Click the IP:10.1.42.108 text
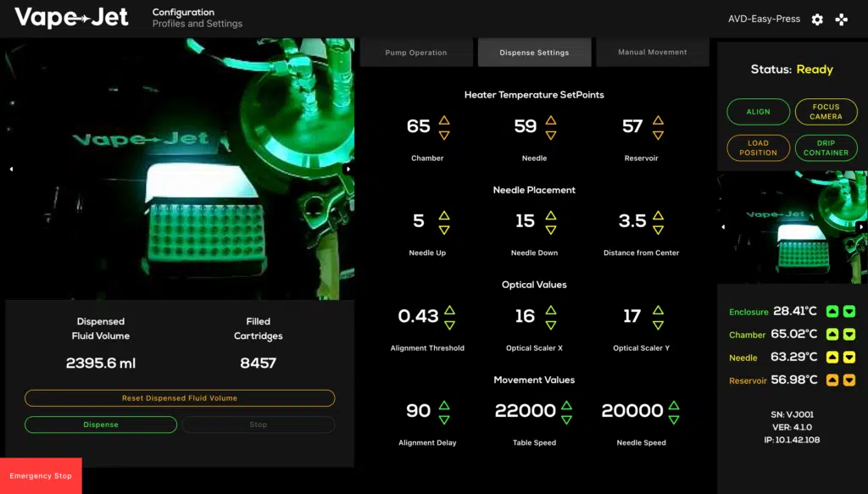 pyautogui.click(x=793, y=440)
